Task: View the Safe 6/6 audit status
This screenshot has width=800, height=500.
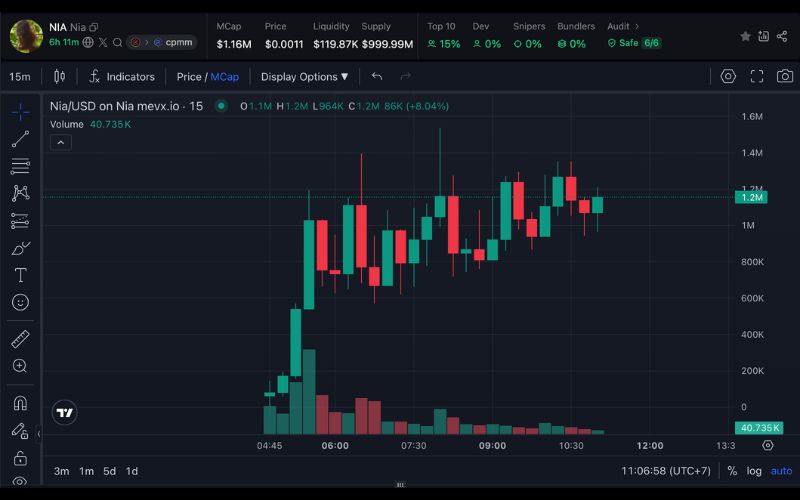Action: click(x=634, y=43)
